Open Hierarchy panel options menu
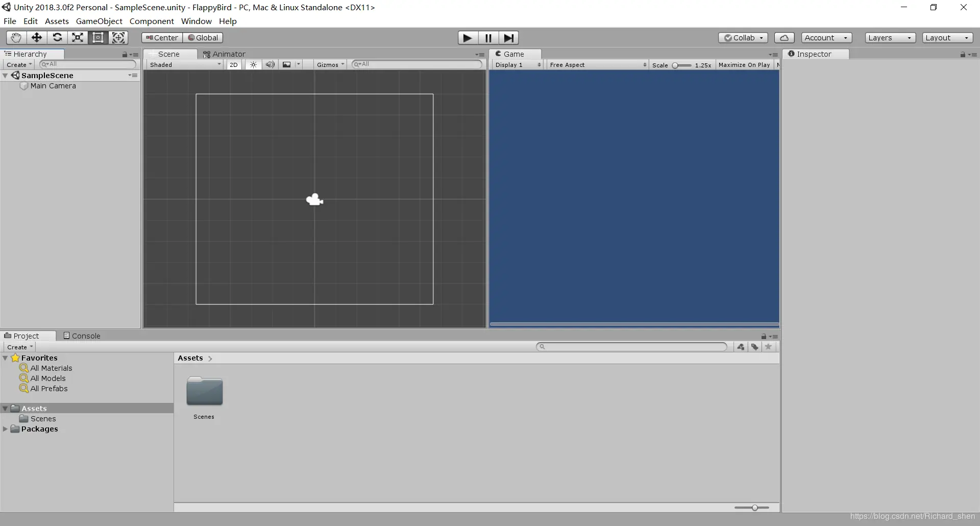 coord(134,55)
